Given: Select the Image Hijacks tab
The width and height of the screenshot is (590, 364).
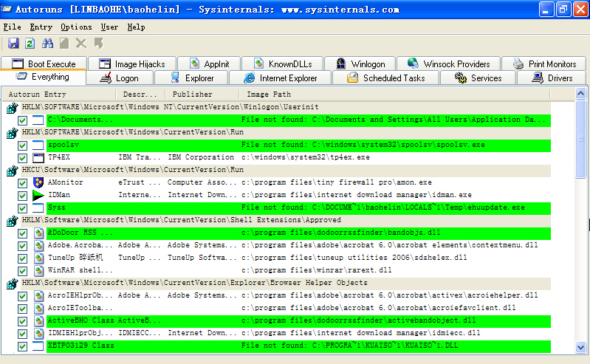Looking at the screenshot, I should 132,63.
